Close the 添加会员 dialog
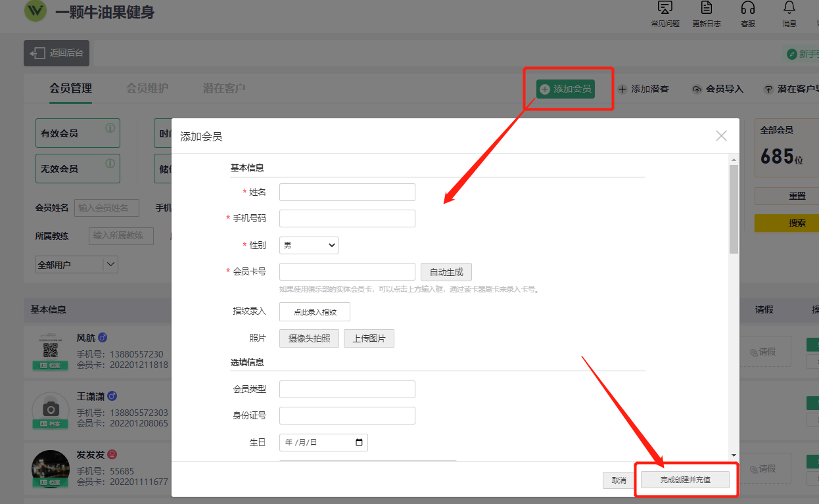The height and width of the screenshot is (504, 819). 721,136
